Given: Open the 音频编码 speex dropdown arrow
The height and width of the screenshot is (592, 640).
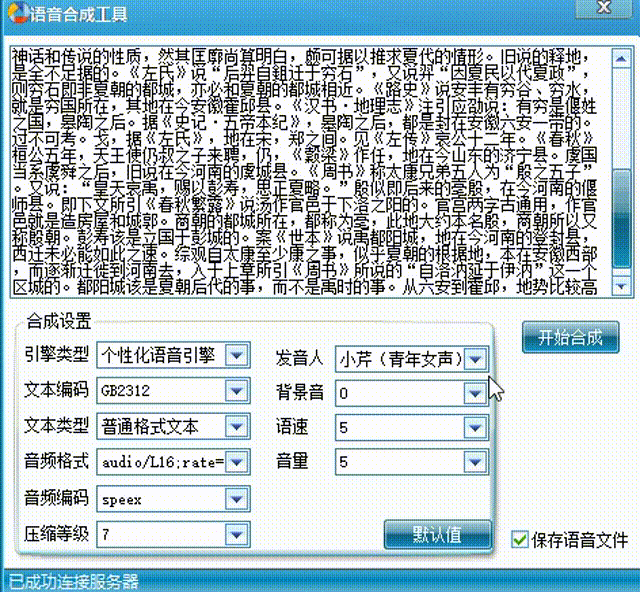Looking at the screenshot, I should 237,498.
